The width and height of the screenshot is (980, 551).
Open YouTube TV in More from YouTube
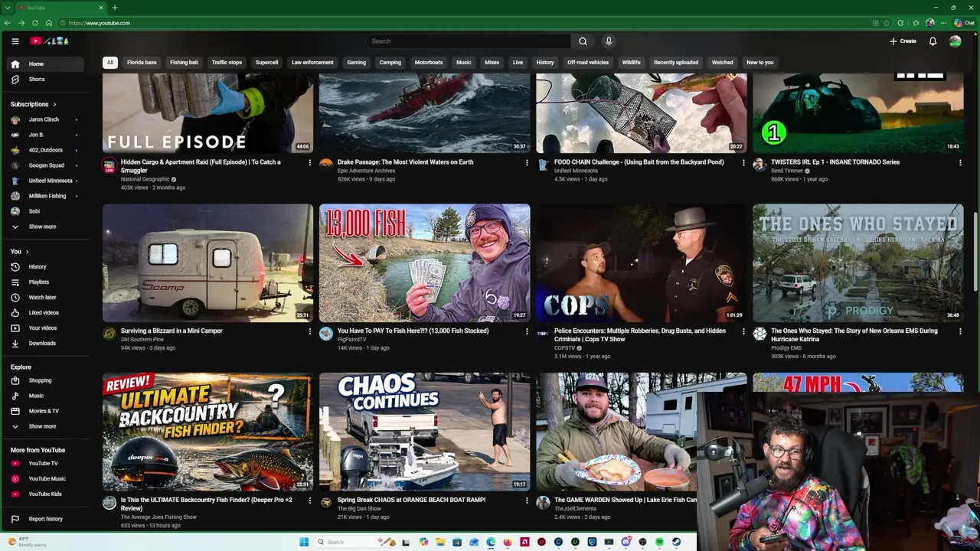pyautogui.click(x=46, y=464)
